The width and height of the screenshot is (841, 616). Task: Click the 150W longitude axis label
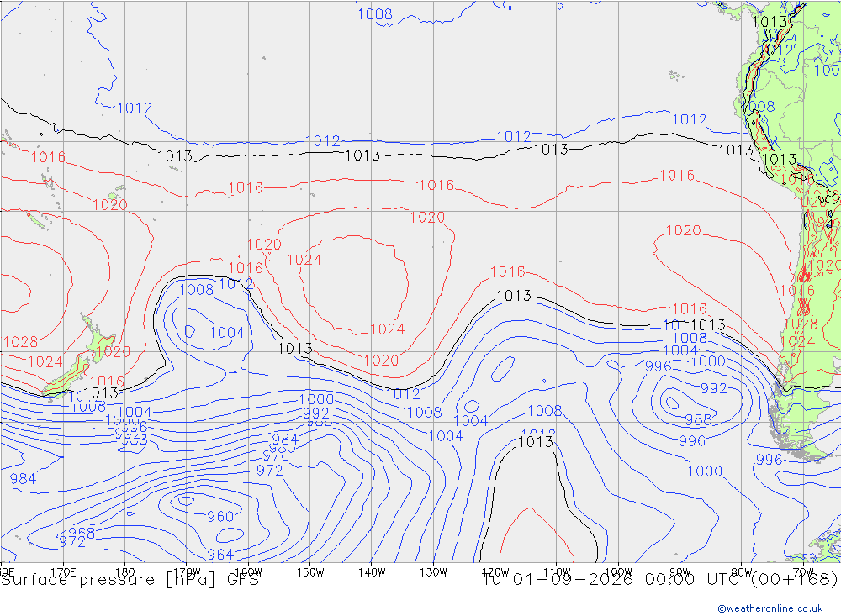[310, 572]
